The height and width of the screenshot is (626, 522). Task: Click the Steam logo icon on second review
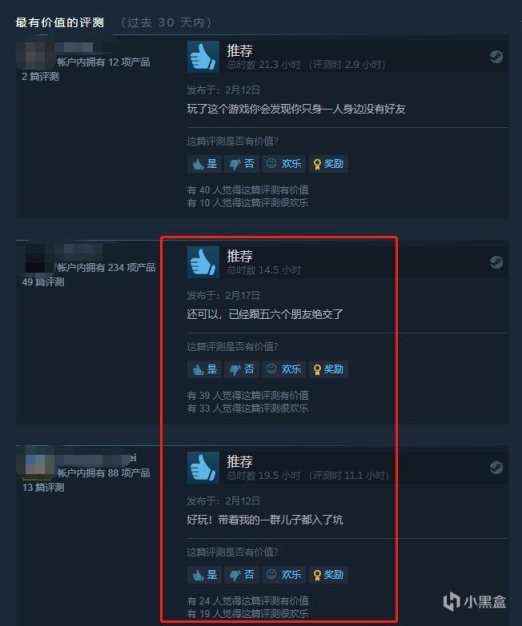(496, 262)
